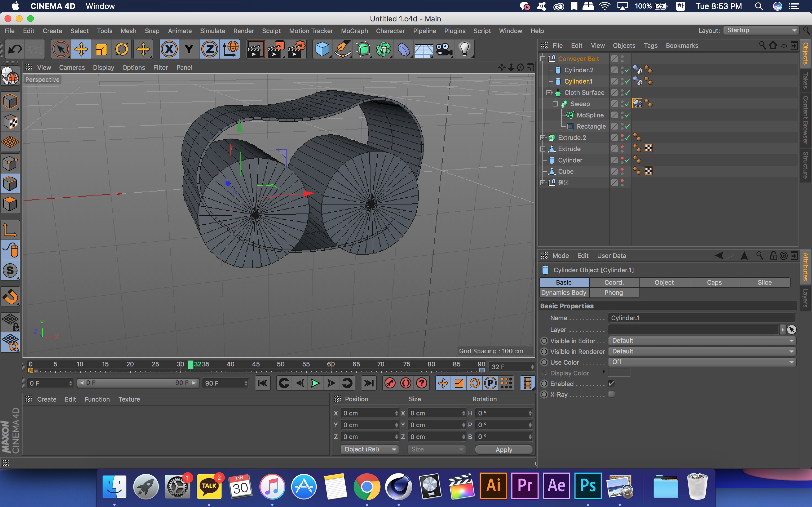Open the Layout Startup dropdown

click(x=761, y=30)
